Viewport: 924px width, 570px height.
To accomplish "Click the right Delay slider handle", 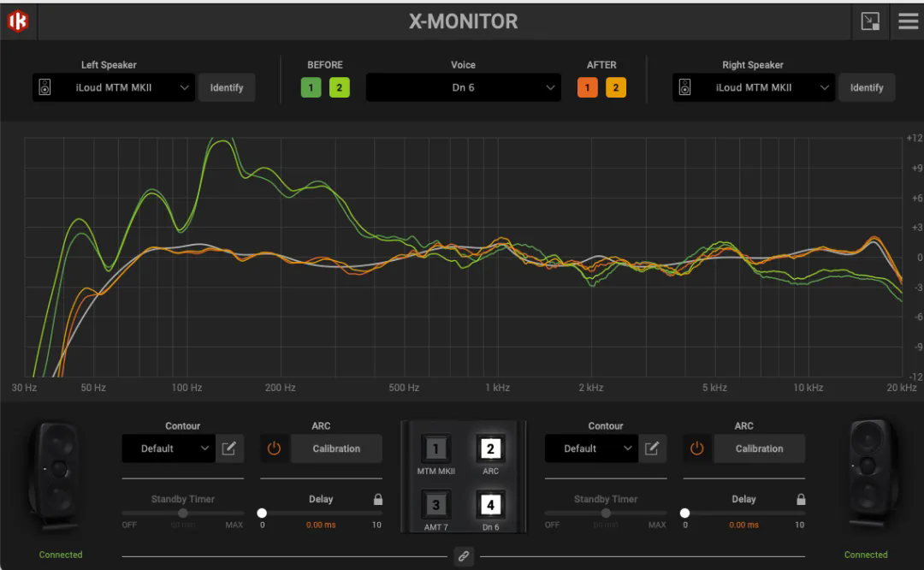I will 684,513.
